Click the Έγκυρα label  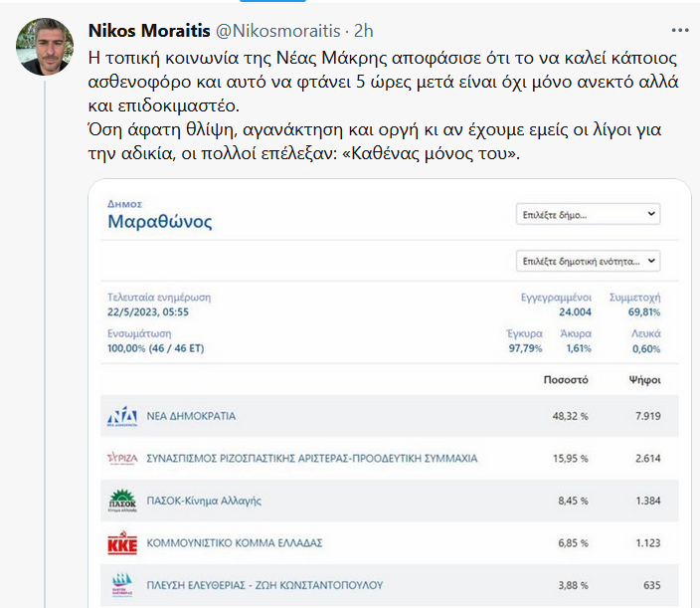pyautogui.click(x=524, y=333)
